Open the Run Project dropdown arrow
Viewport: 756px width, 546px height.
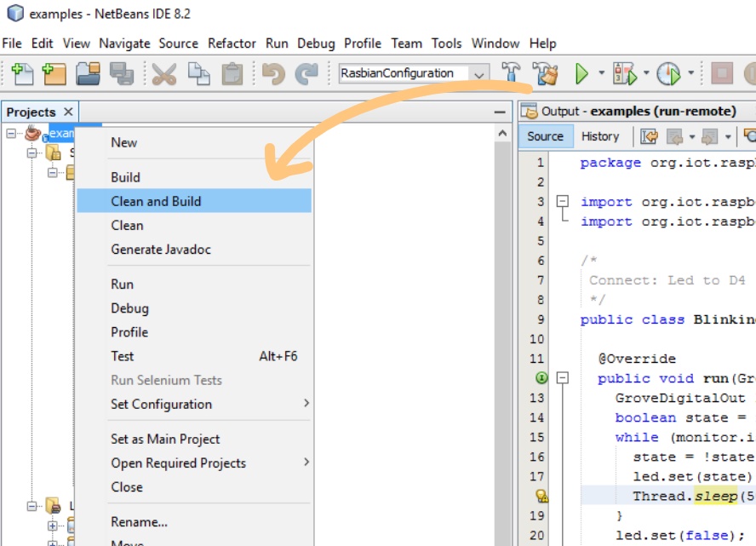click(x=601, y=73)
